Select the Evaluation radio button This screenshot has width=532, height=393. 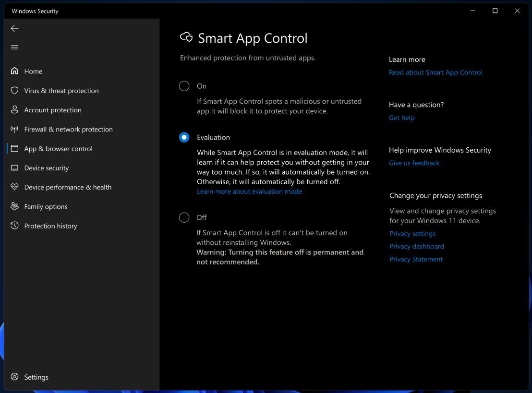(x=184, y=137)
